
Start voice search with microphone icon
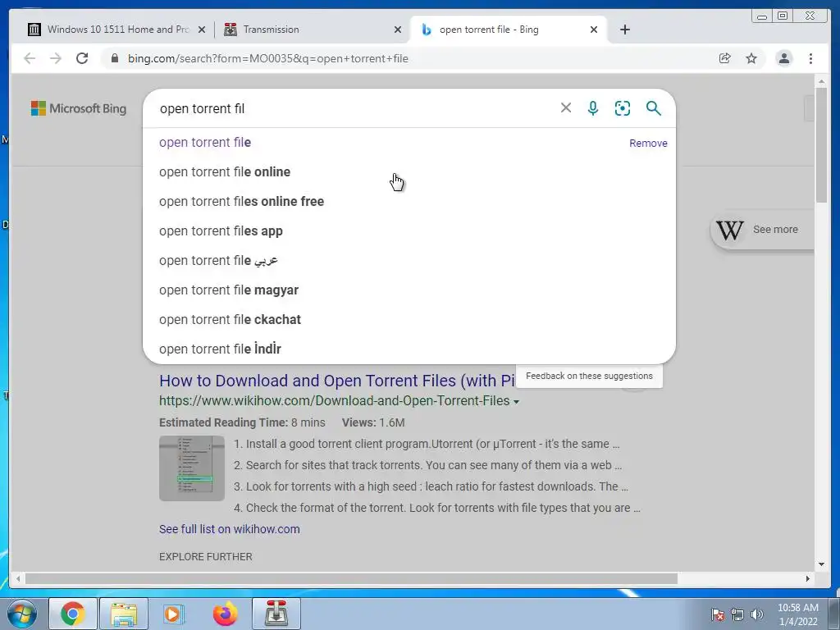coord(593,108)
